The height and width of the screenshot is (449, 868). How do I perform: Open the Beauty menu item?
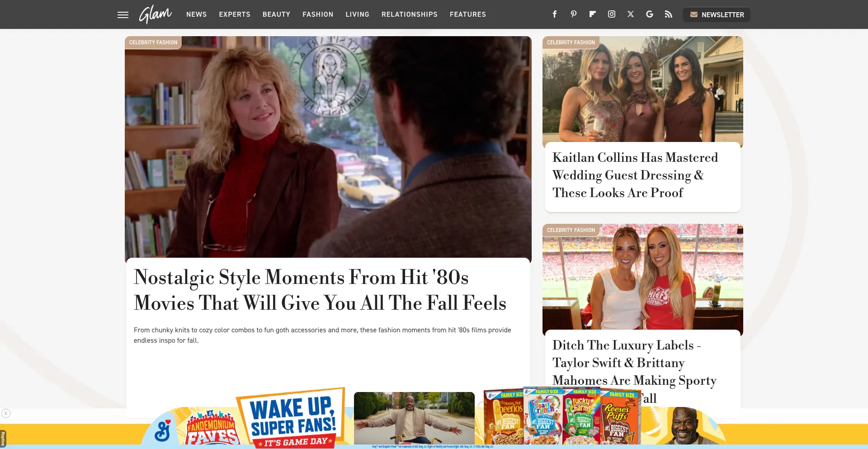[x=276, y=14]
